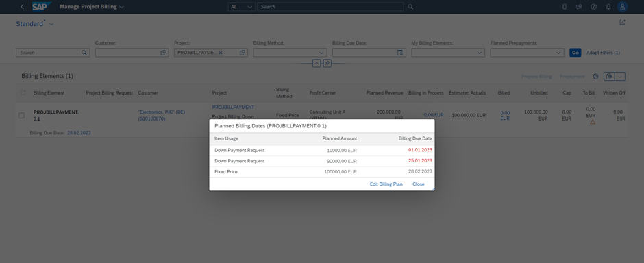Select the 01.01.2023 due date cell
This screenshot has width=644, height=263.
click(x=420, y=150)
